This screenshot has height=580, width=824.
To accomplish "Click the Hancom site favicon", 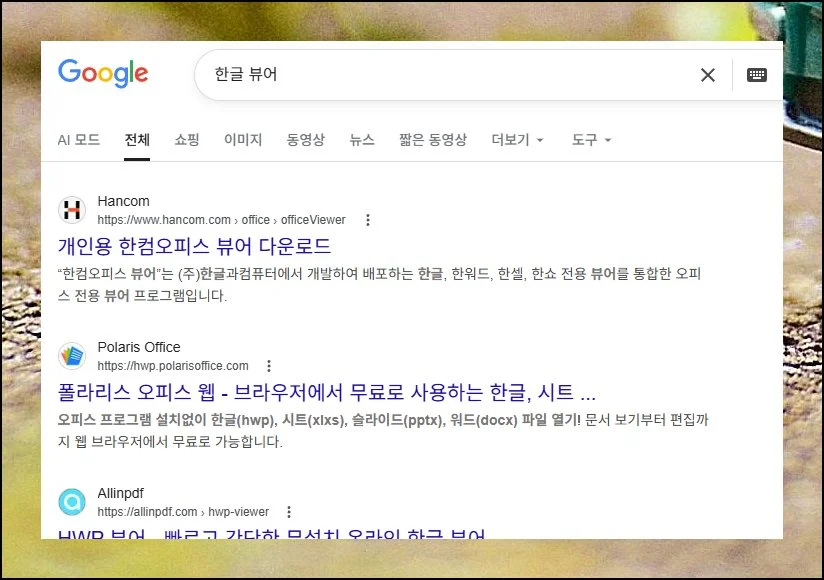I will point(72,210).
